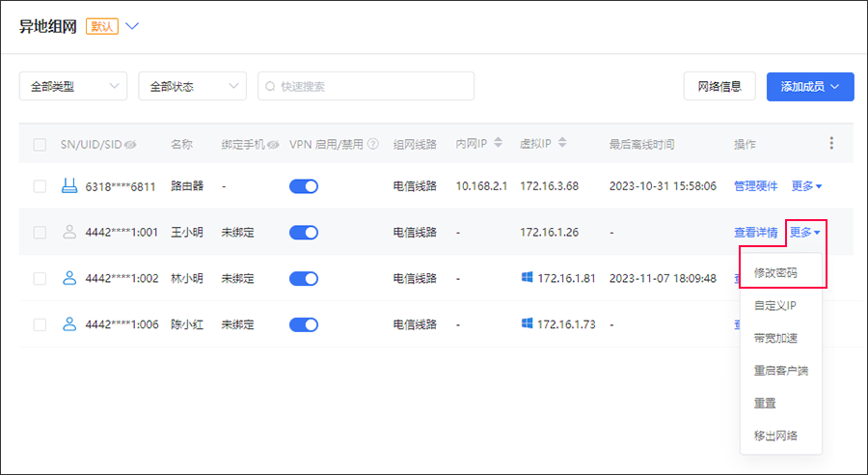Sort by 内网IP column arrows

(x=498, y=144)
